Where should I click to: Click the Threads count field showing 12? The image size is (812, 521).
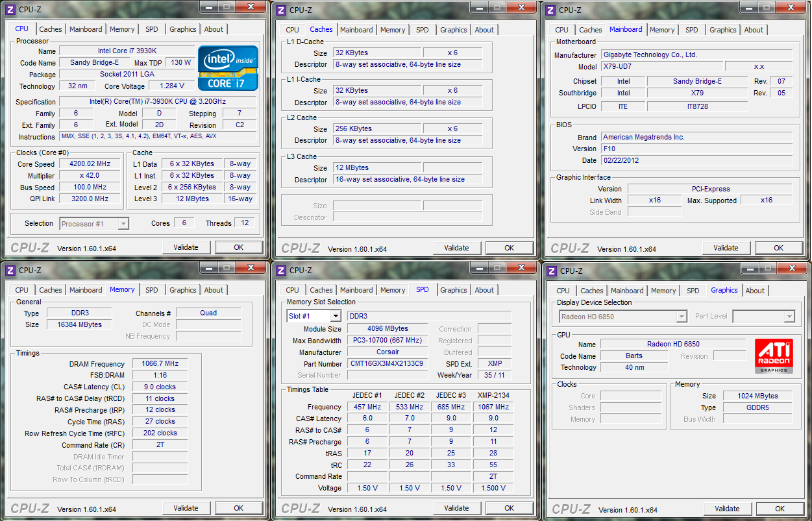pyautogui.click(x=245, y=223)
